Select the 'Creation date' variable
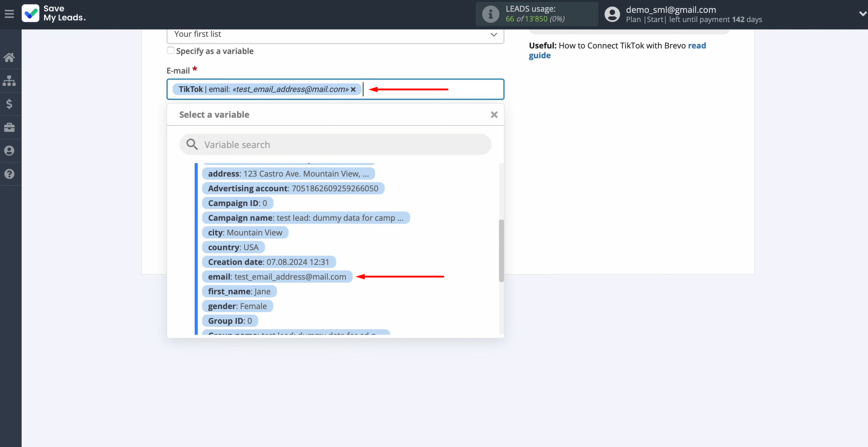Viewport: 868px width, 447px height. coord(269,262)
